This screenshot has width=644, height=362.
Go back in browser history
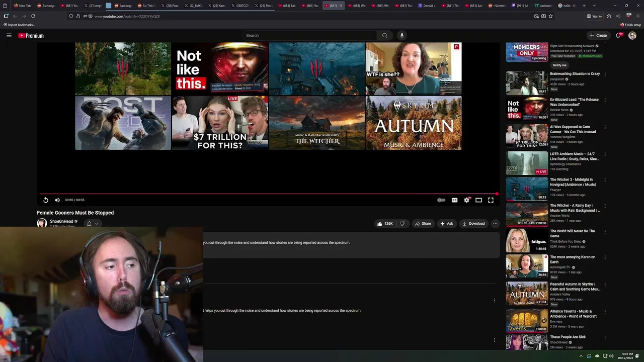[x=15, y=16]
